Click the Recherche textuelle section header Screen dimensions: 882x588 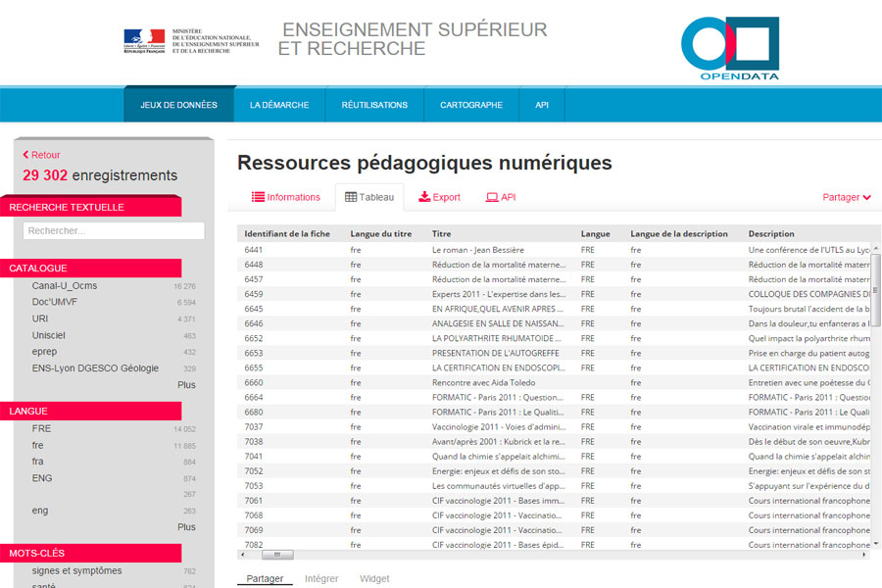coord(91,207)
